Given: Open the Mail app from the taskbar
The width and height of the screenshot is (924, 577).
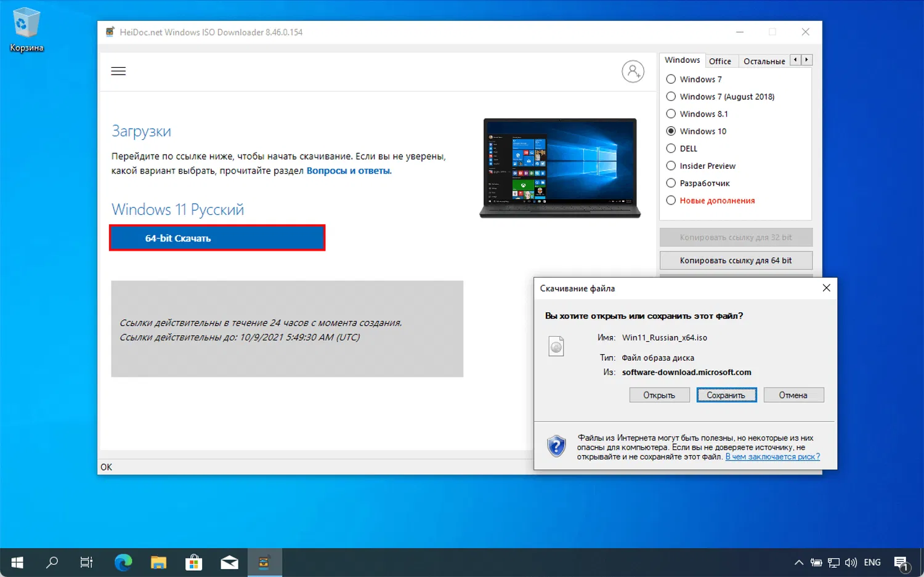Looking at the screenshot, I should (229, 562).
